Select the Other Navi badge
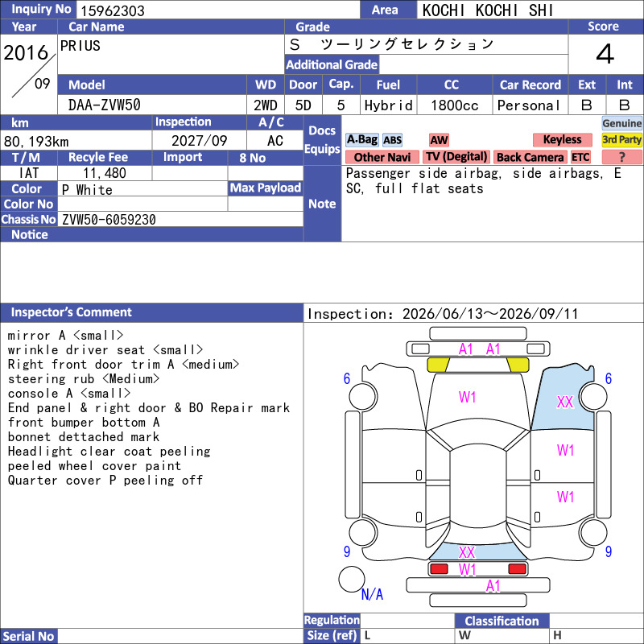644x644 pixels. pos(382,157)
